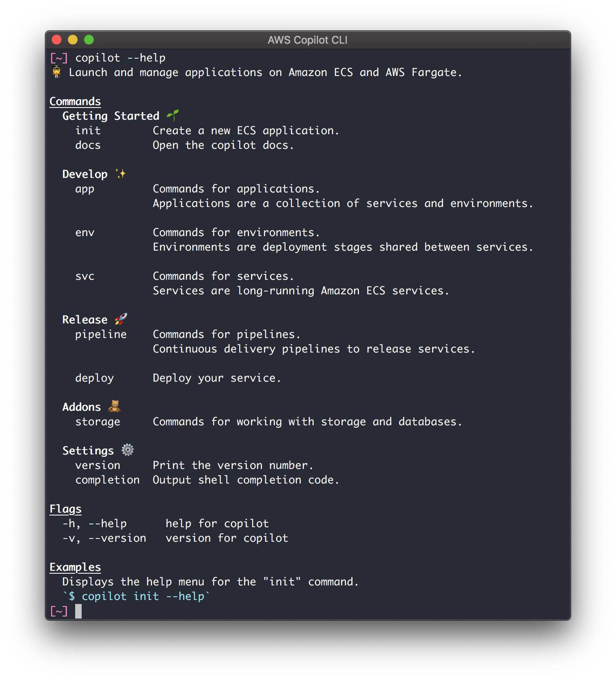Click 'Open the copilot docs.' description

tap(223, 145)
